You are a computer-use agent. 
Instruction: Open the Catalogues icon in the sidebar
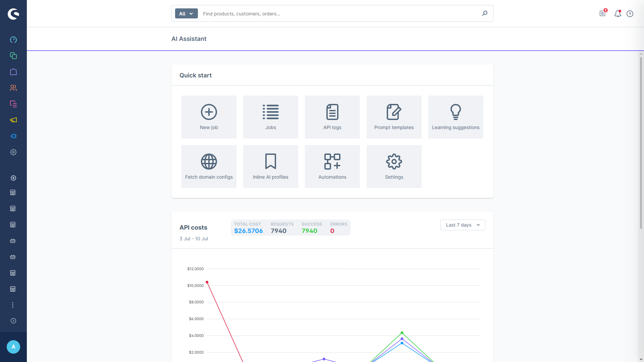(13, 56)
